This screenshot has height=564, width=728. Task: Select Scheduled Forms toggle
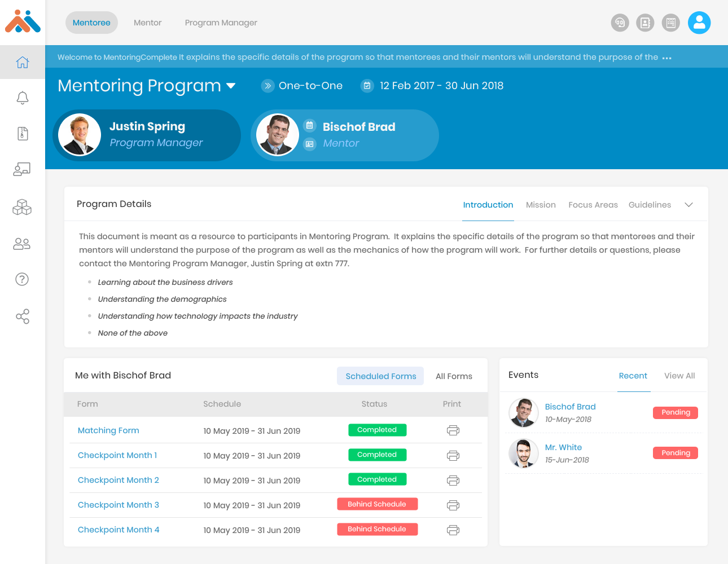(380, 376)
